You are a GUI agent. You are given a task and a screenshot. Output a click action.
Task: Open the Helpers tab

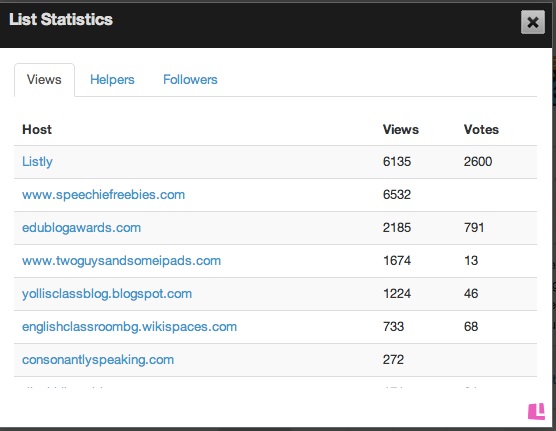pyautogui.click(x=112, y=79)
